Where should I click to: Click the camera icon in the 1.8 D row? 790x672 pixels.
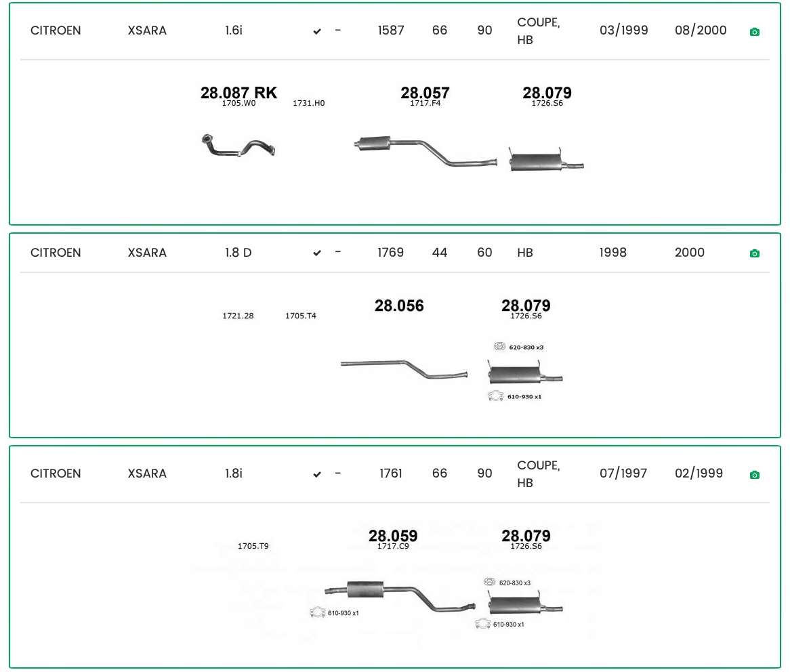(754, 253)
